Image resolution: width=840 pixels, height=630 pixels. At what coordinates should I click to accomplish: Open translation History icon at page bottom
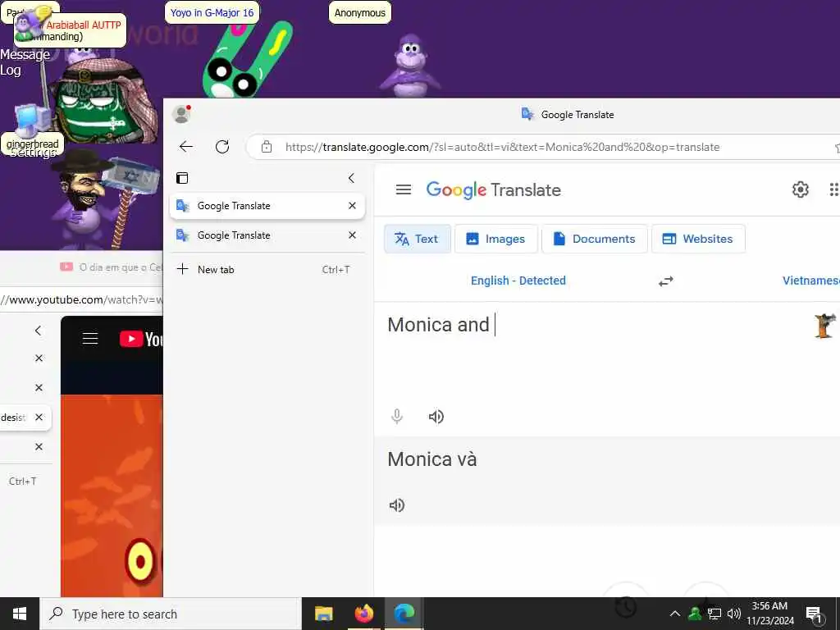click(x=626, y=606)
